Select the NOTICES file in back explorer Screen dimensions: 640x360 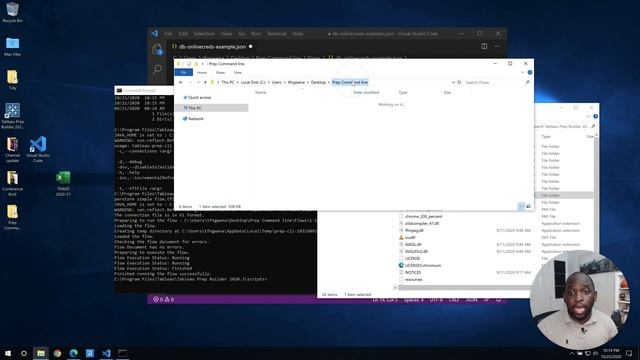[x=413, y=272]
